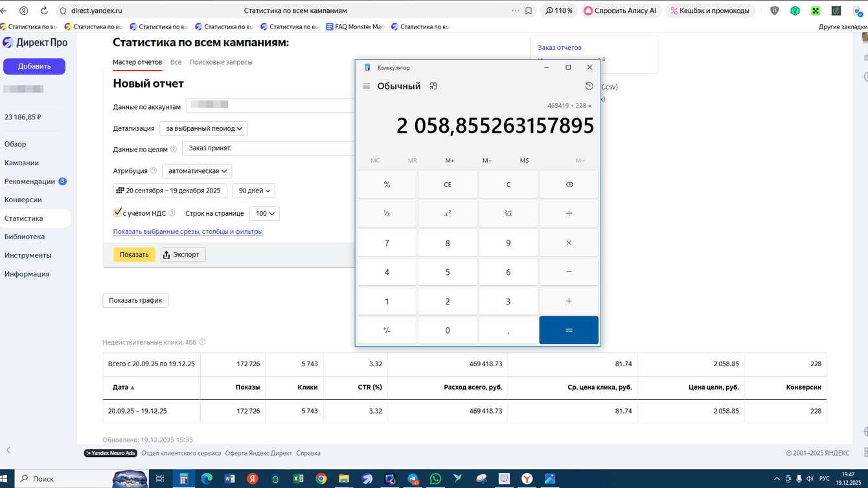868x488 pixels.
Task: Click the 'Заказ отчетов' link
Action: point(560,47)
